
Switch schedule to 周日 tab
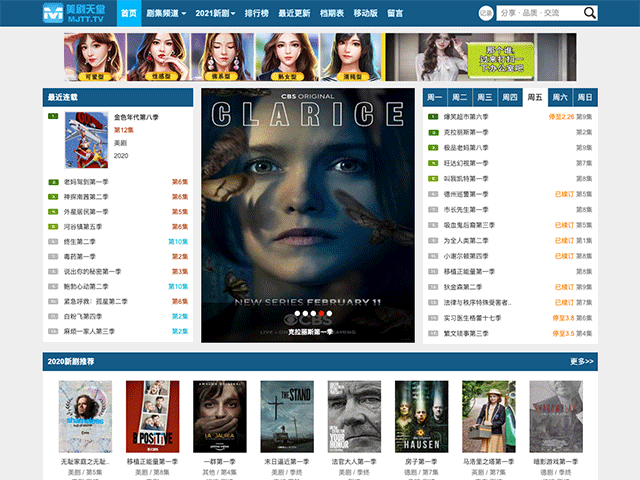pyautogui.click(x=585, y=97)
